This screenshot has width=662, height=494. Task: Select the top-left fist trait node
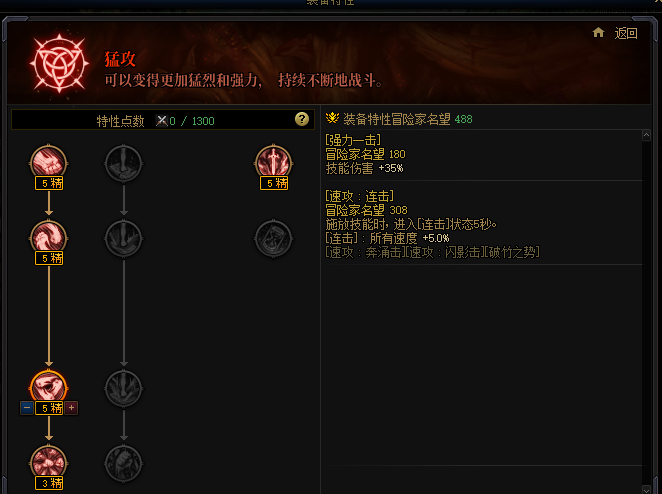pos(49,163)
